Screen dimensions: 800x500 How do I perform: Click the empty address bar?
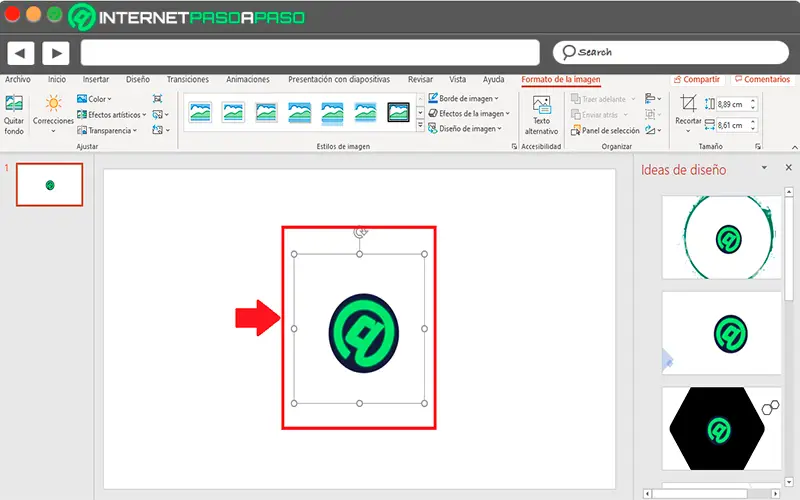310,53
